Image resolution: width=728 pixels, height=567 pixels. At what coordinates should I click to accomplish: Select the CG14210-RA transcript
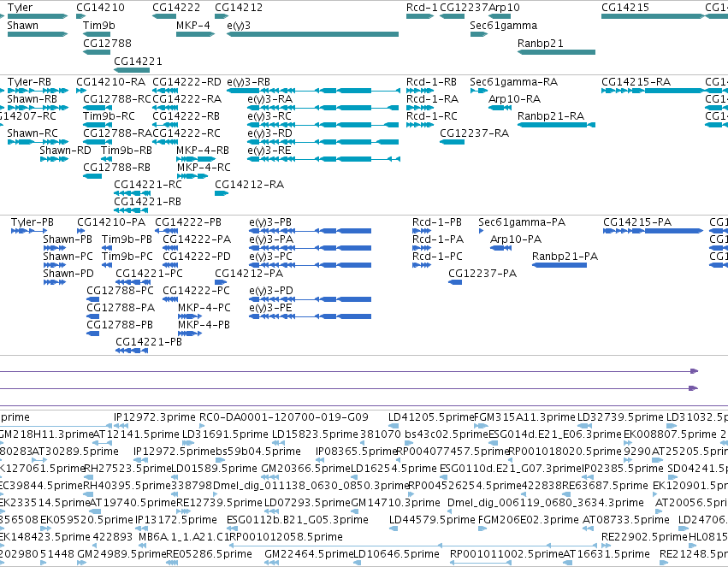(80, 91)
